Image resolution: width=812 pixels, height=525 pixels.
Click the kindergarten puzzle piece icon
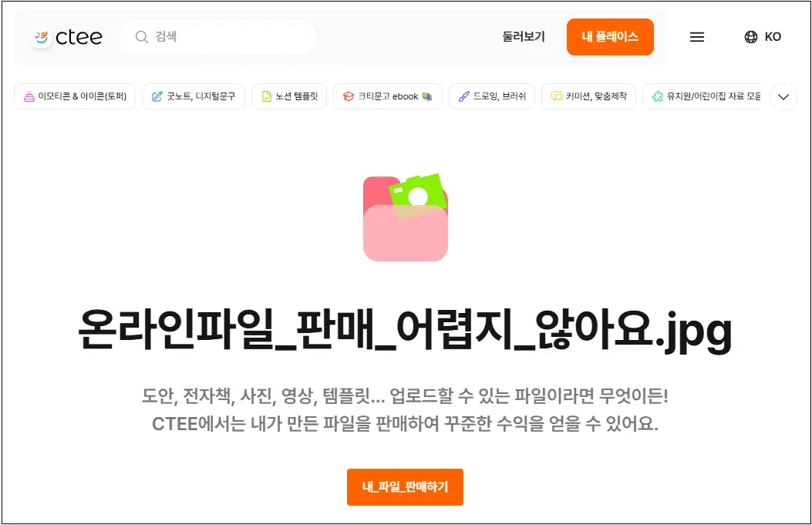658,96
